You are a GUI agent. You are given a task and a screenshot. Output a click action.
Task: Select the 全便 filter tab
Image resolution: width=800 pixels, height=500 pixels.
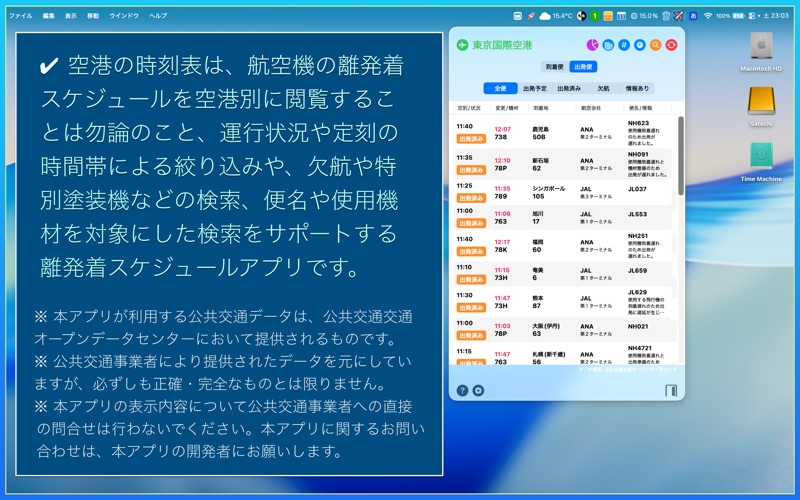pos(500,88)
